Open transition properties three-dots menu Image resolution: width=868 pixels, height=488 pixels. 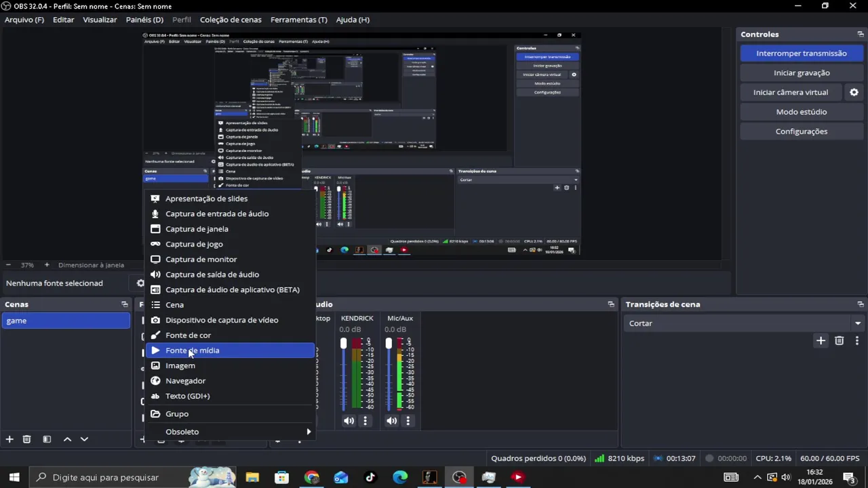(x=858, y=341)
